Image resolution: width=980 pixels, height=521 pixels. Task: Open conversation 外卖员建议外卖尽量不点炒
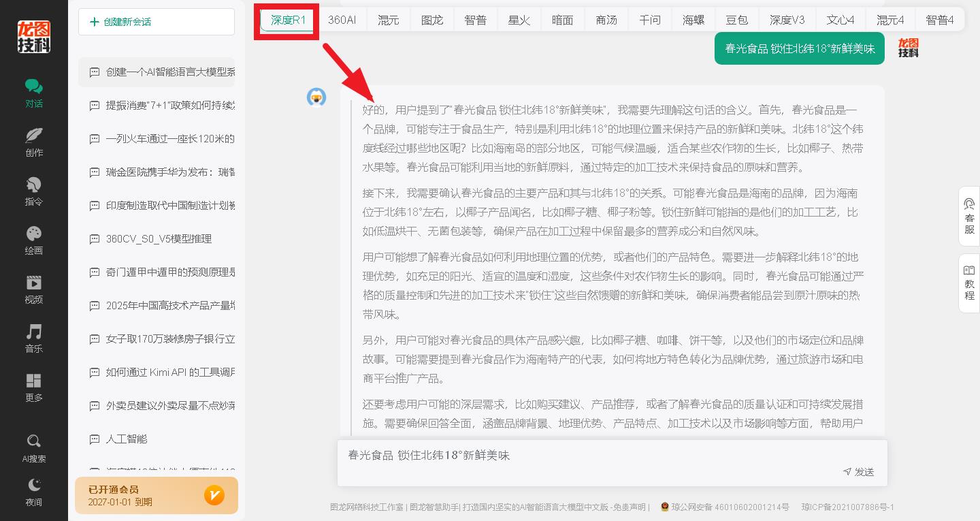(x=157, y=406)
